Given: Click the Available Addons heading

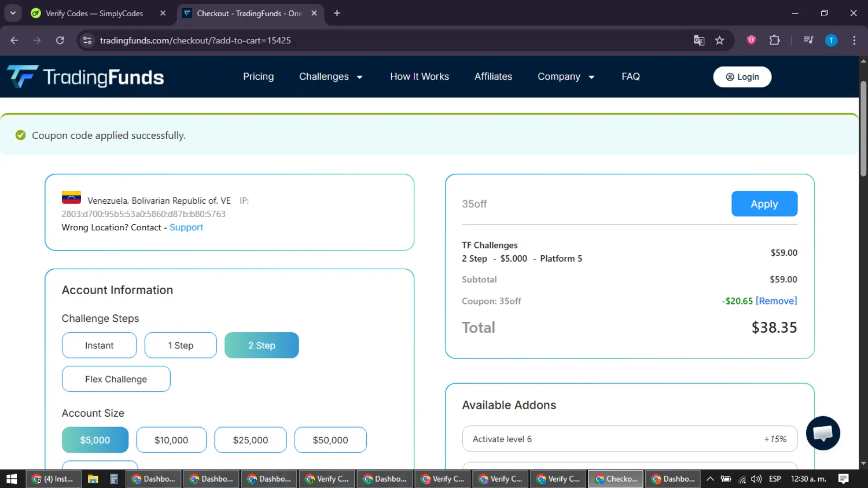Looking at the screenshot, I should click(x=509, y=405).
